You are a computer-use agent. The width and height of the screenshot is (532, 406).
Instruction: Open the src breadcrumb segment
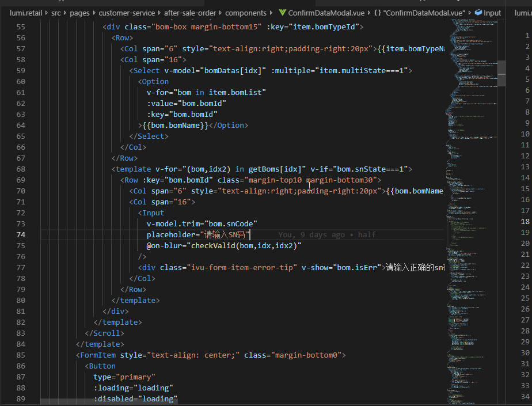pyautogui.click(x=56, y=13)
